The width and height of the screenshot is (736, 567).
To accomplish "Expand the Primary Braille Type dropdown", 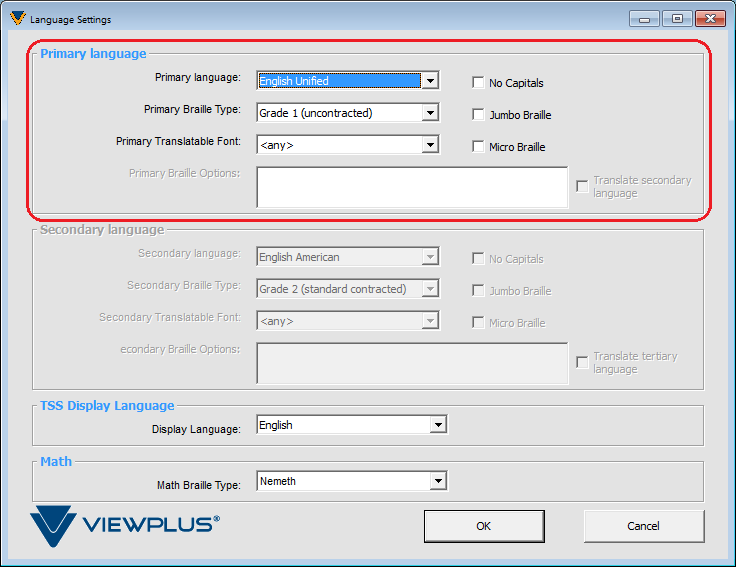I will 430,113.
